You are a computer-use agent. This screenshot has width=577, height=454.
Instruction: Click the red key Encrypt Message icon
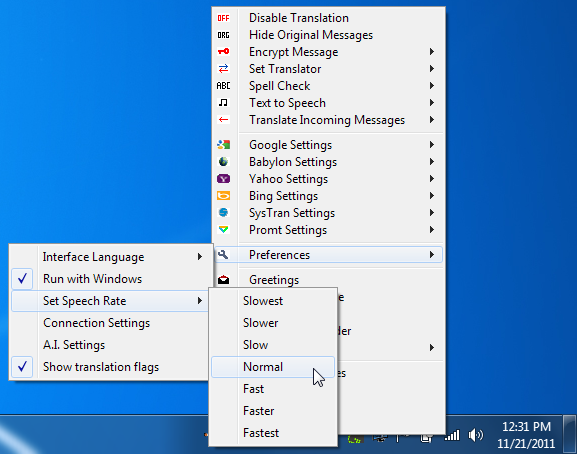[223, 52]
